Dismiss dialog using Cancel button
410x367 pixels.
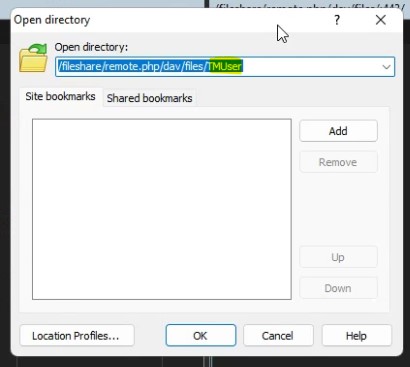coord(278,335)
